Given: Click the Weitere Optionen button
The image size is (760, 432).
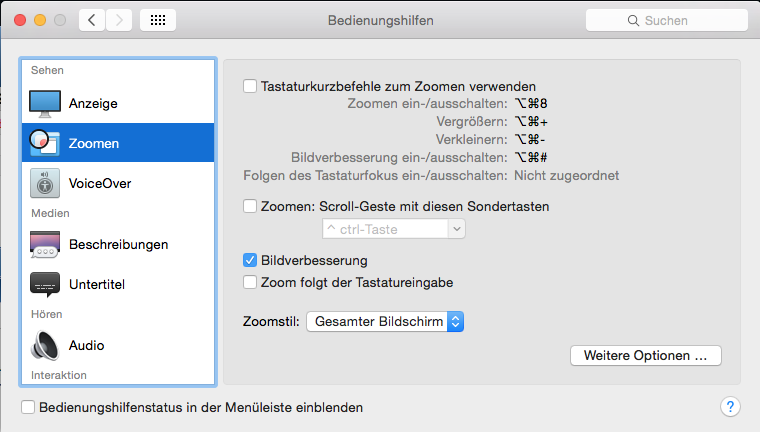Looking at the screenshot, I should (645, 355).
